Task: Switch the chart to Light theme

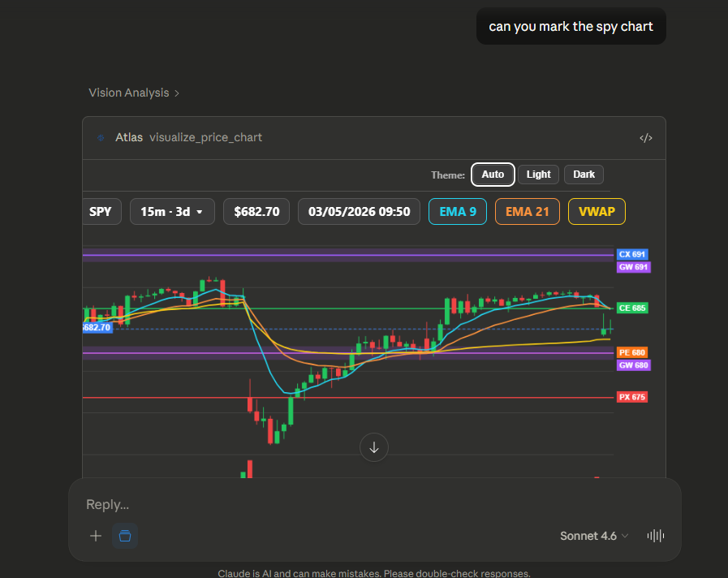Action: (x=538, y=175)
